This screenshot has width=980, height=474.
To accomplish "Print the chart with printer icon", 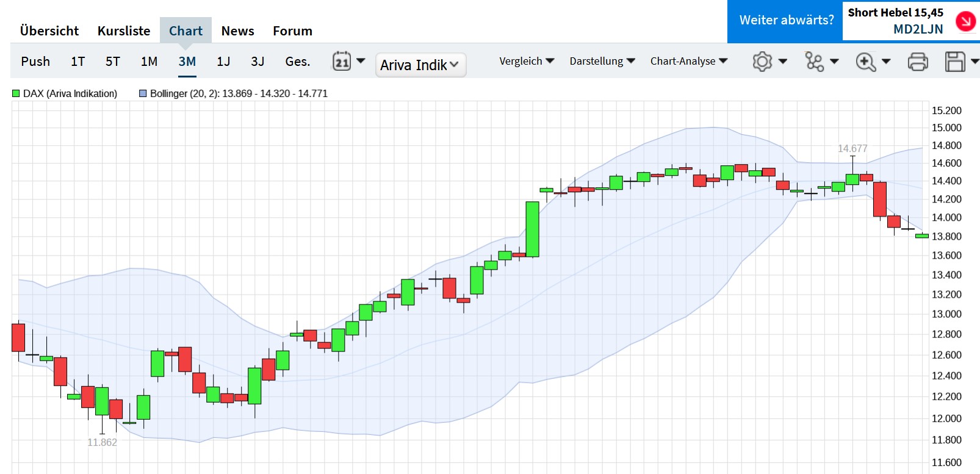I will click(918, 62).
